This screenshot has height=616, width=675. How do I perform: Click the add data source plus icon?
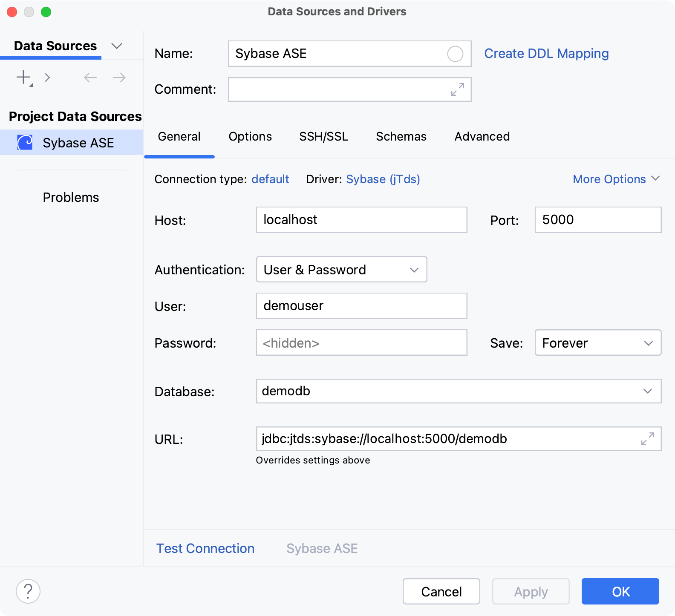[x=23, y=78]
